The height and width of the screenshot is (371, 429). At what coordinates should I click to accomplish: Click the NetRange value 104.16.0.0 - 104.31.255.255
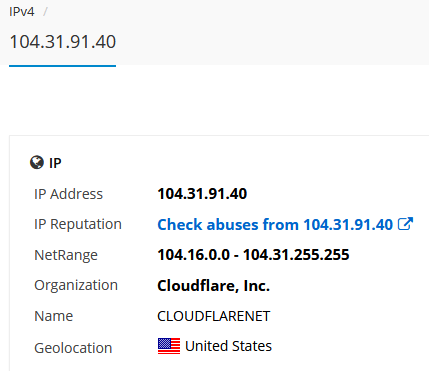pyautogui.click(x=253, y=255)
